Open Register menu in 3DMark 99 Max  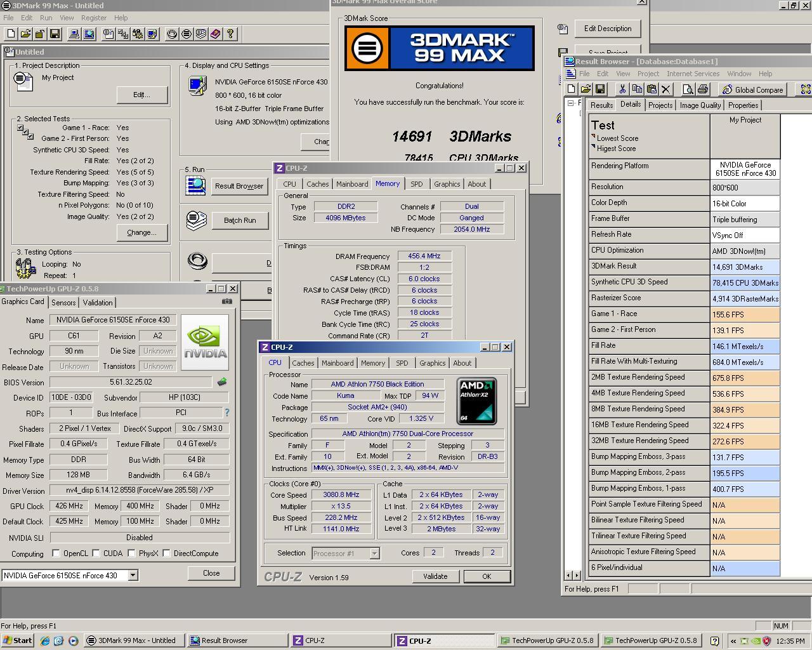tap(94, 18)
